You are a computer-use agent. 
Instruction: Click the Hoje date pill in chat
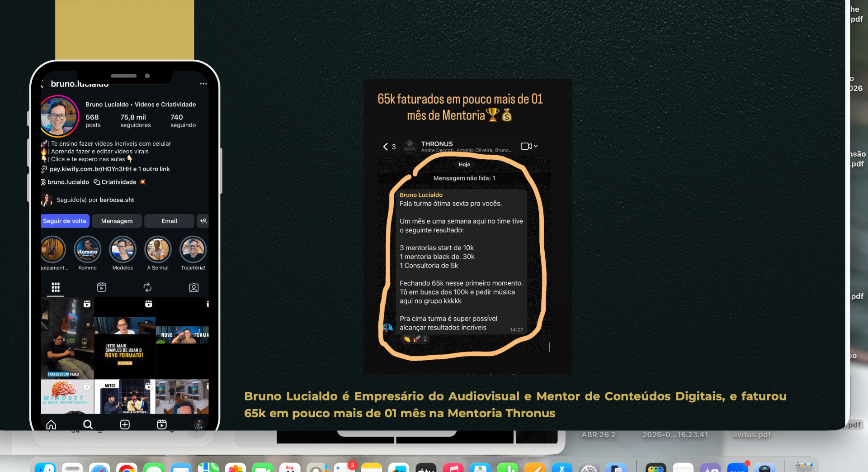tap(464, 164)
